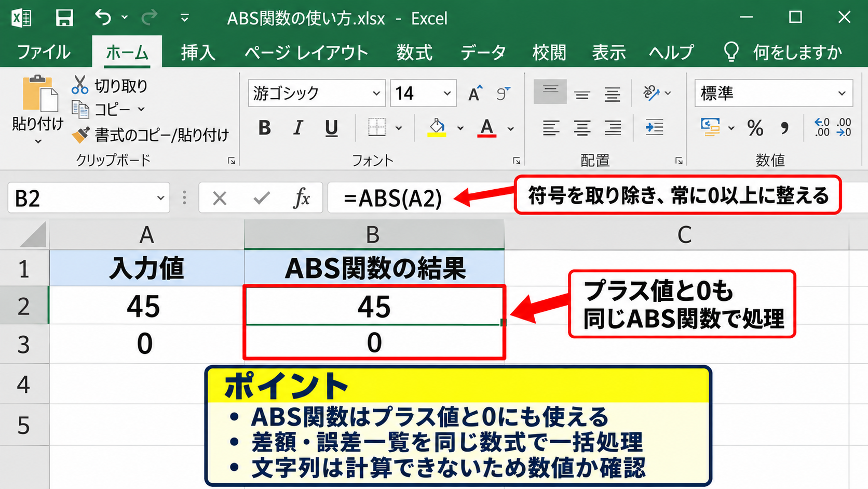Open the insert function fx dialog
Image resolution: width=868 pixels, height=489 pixels.
point(302,198)
